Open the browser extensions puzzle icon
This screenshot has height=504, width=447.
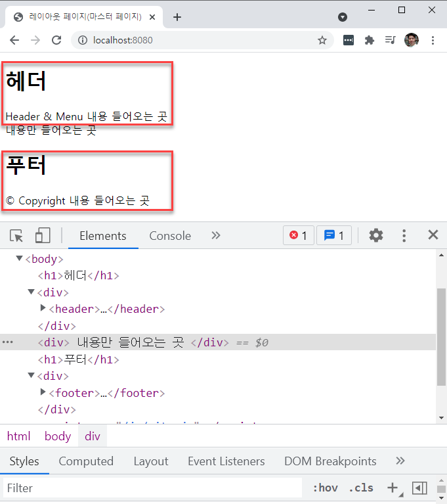point(370,40)
